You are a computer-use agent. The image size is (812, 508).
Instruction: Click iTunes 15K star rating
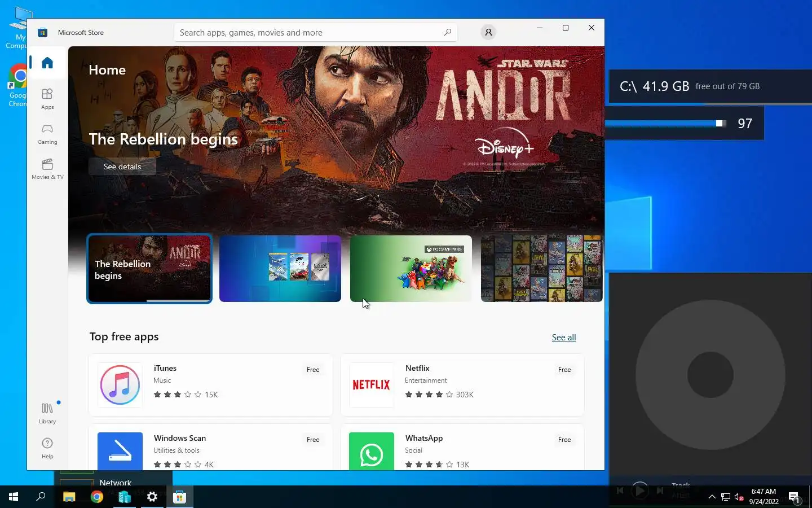pos(186,395)
